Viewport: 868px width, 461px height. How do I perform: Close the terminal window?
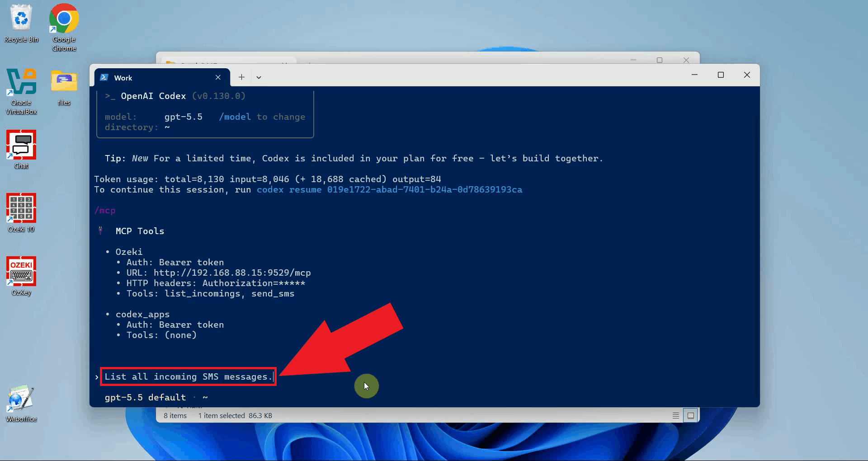[x=747, y=75]
